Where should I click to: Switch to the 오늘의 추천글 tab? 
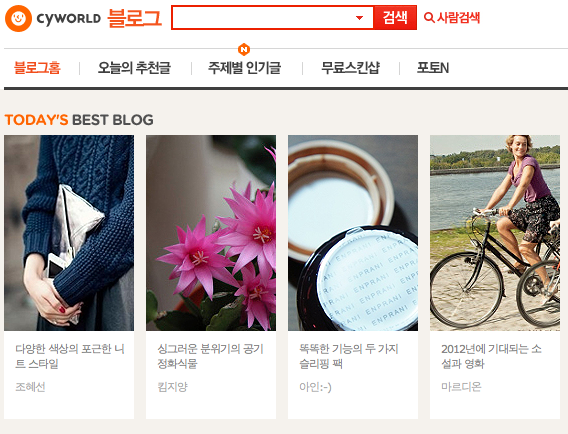pyautogui.click(x=134, y=68)
